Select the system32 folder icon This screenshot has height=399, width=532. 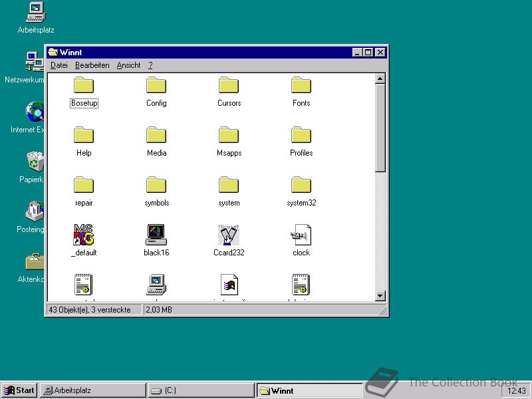[x=301, y=185]
